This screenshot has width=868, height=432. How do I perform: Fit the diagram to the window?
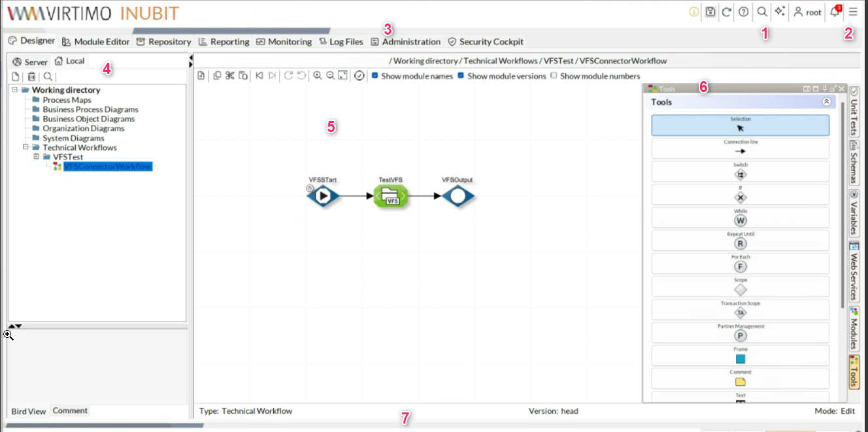[x=342, y=76]
